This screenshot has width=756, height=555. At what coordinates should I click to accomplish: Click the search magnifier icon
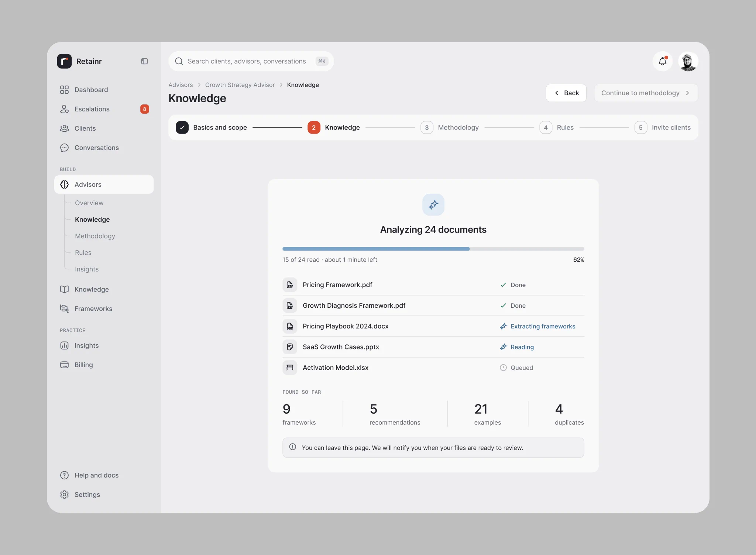179,61
